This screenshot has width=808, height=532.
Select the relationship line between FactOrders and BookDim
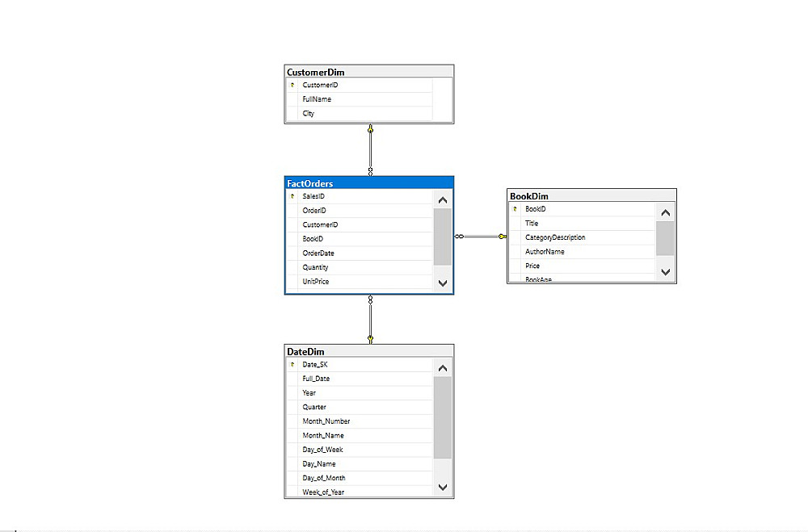[480, 237]
